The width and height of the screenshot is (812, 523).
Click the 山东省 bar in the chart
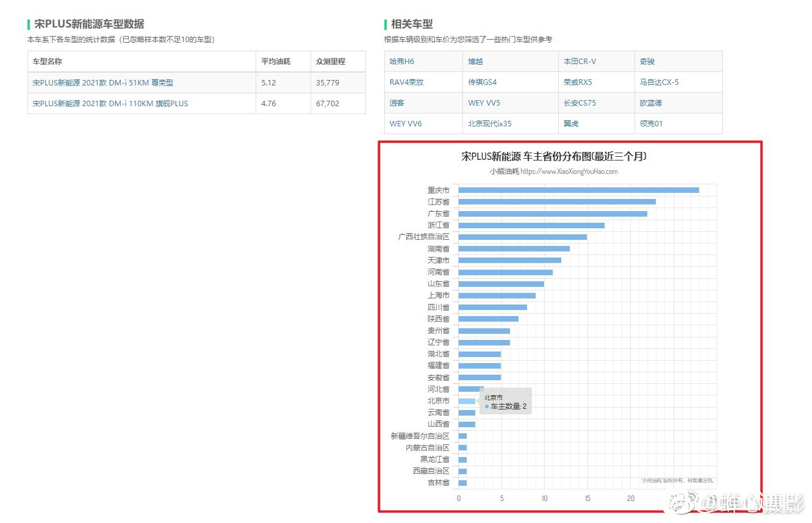point(501,284)
